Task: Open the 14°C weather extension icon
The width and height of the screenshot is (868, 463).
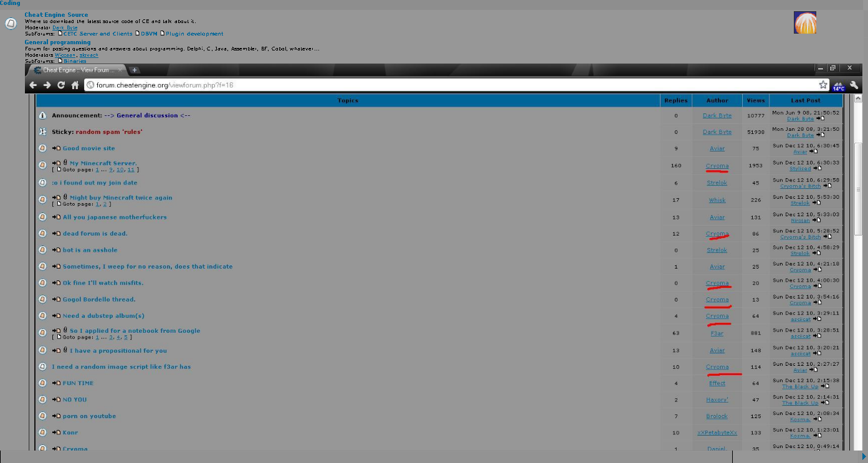Action: [x=839, y=86]
